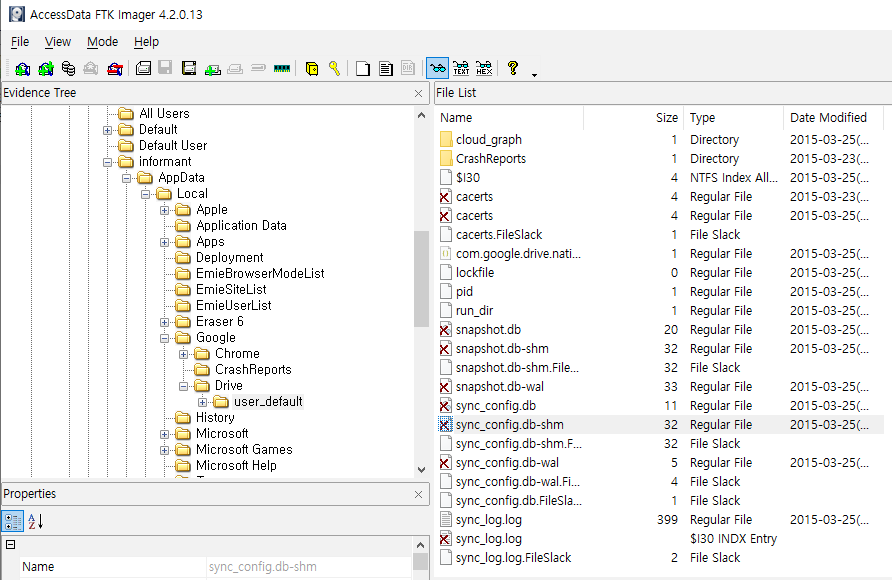Expand the Eraser 6 folder node
This screenshot has height=580, width=892.
click(x=164, y=322)
